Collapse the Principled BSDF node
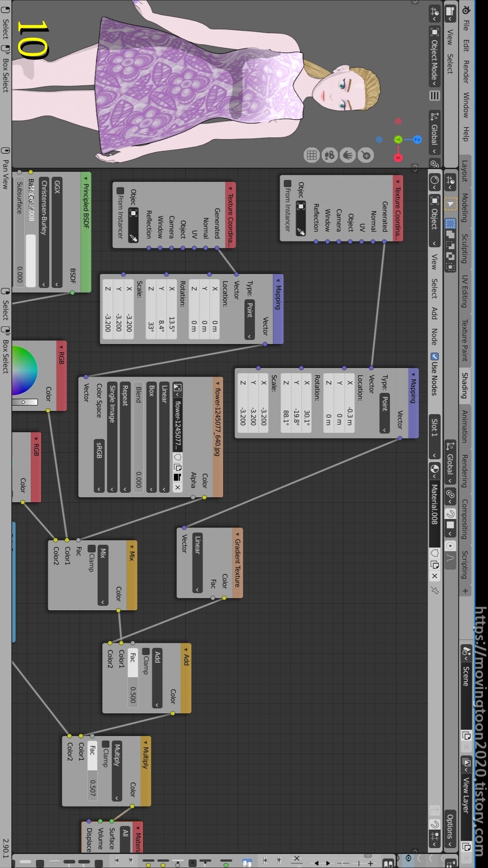The width and height of the screenshot is (488, 868). tap(85, 179)
